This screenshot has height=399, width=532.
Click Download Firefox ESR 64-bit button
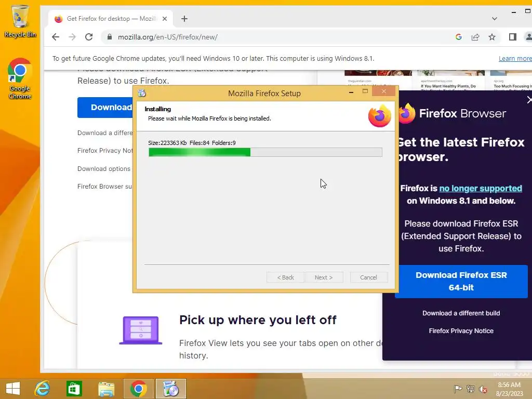[x=461, y=281]
